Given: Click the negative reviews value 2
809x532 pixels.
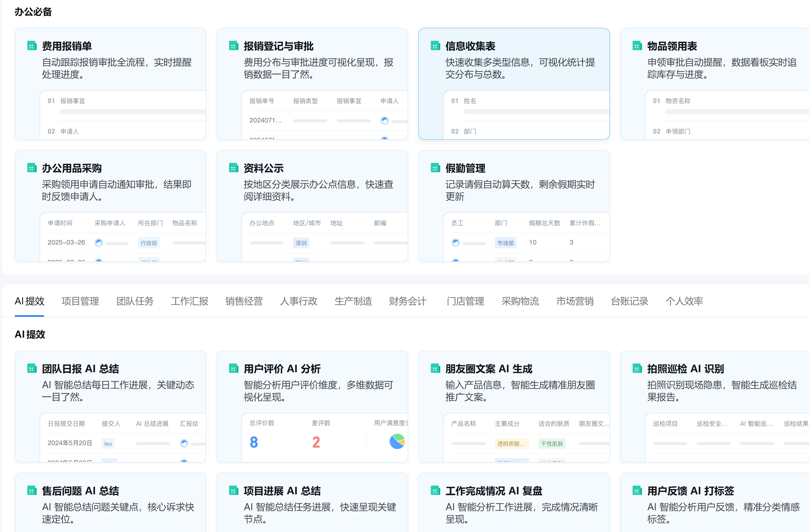Looking at the screenshot, I should pos(316,442).
